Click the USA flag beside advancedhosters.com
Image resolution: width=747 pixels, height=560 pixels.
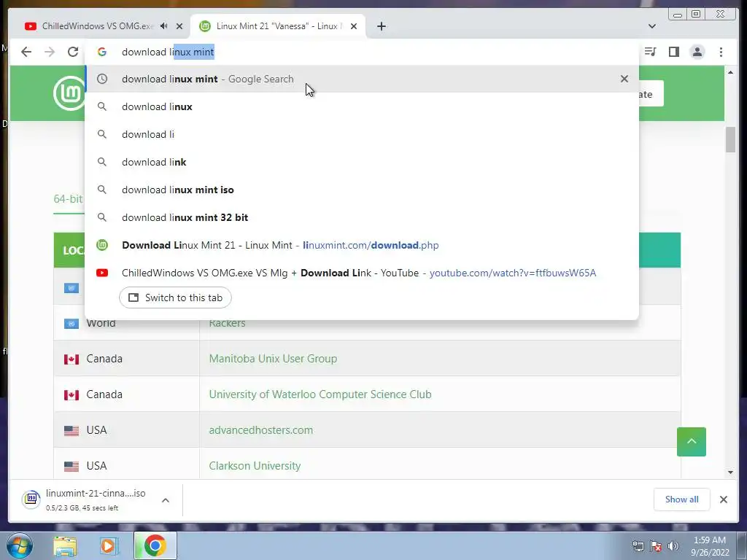point(71,430)
